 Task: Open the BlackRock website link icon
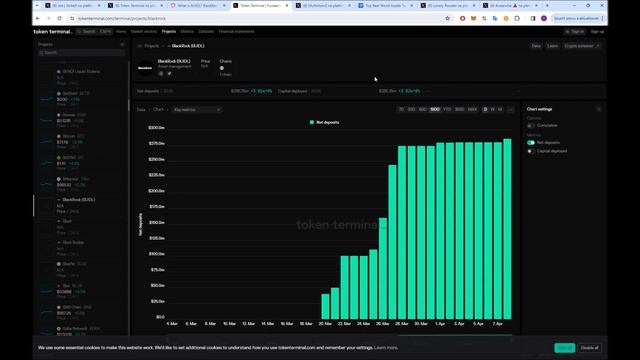point(161,74)
